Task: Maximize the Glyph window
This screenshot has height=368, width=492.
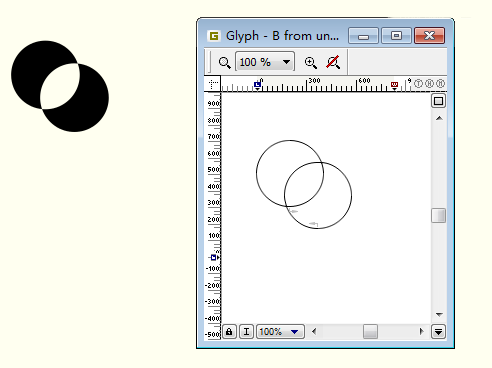Action: tap(396, 36)
